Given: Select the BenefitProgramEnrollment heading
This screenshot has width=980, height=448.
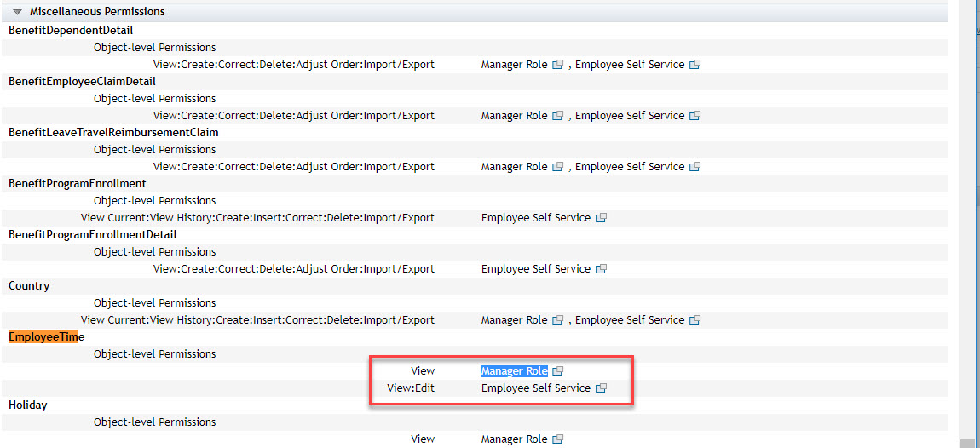Looking at the screenshot, I should click(x=78, y=183).
